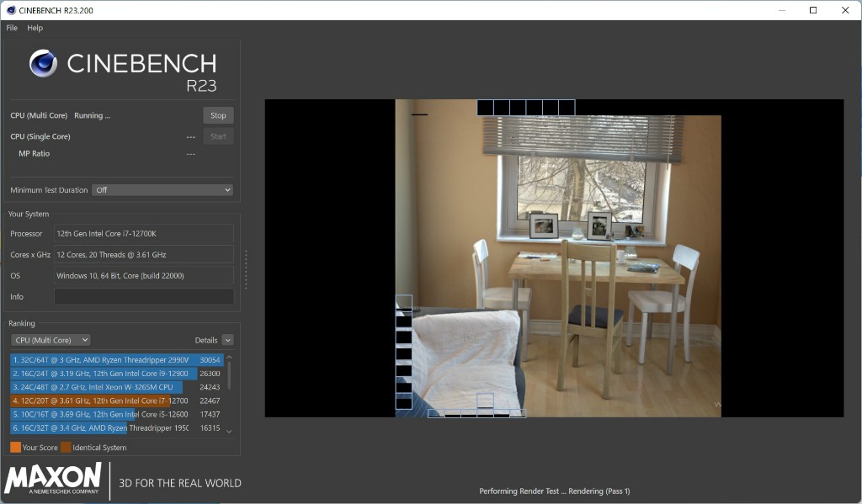Open the CPU (Multi Core) ranking dropdown
This screenshot has height=504, width=862.
click(x=51, y=340)
